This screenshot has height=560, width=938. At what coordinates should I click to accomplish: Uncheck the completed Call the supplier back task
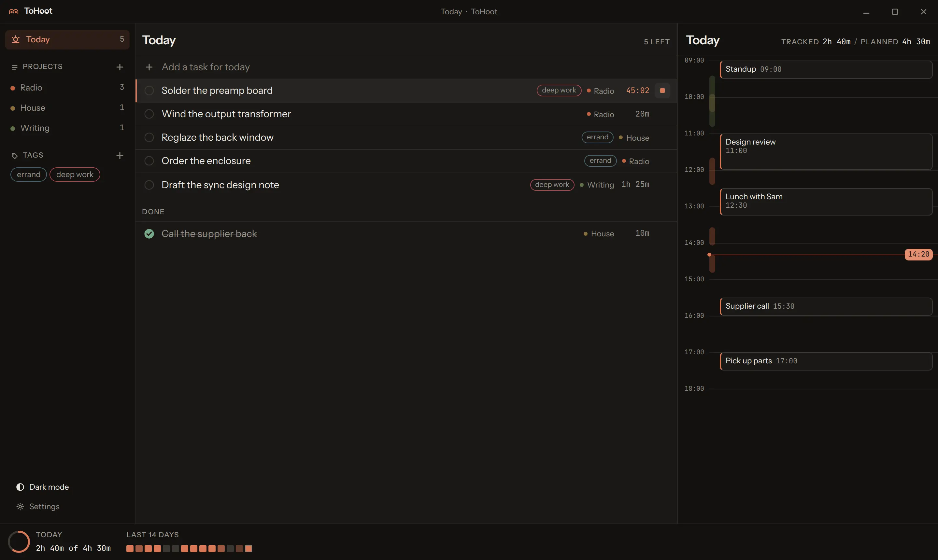[x=149, y=234]
